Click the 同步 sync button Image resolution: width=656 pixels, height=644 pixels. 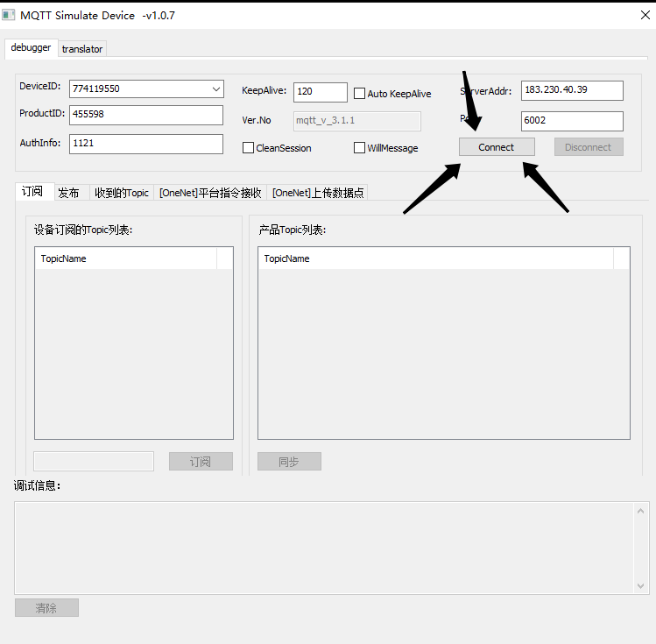pyautogui.click(x=290, y=461)
